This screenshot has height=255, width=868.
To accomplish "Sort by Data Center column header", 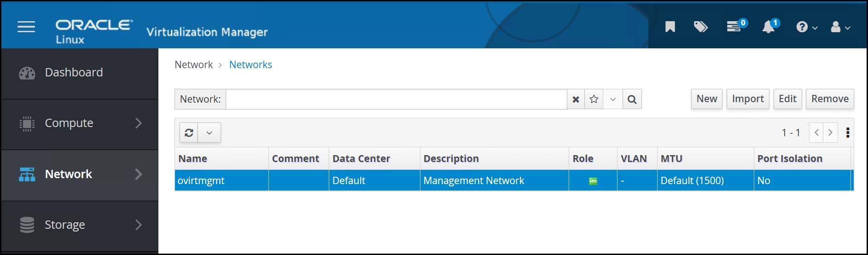I will [374, 159].
